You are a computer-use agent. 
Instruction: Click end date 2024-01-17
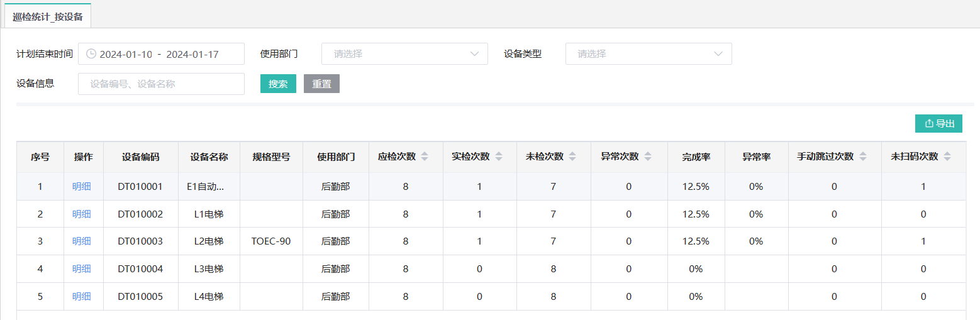192,54
